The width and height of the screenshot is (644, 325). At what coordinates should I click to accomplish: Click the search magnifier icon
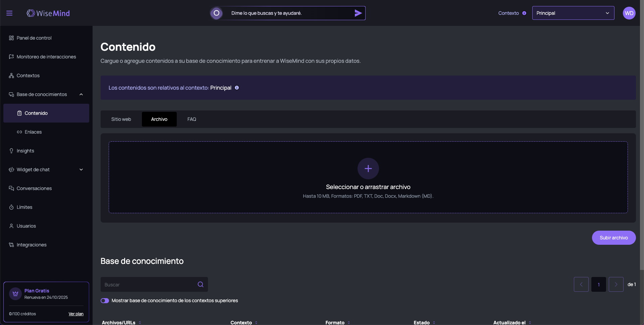(x=201, y=284)
